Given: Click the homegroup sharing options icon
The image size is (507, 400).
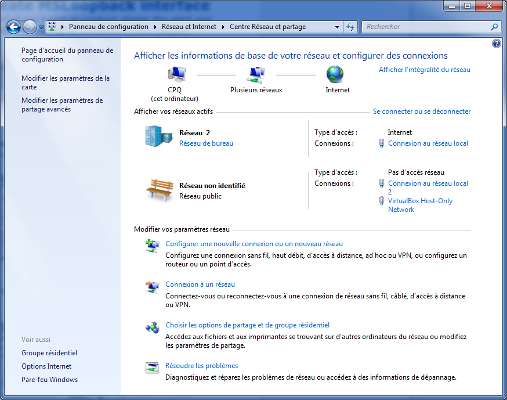Looking at the screenshot, I should tap(152, 328).
